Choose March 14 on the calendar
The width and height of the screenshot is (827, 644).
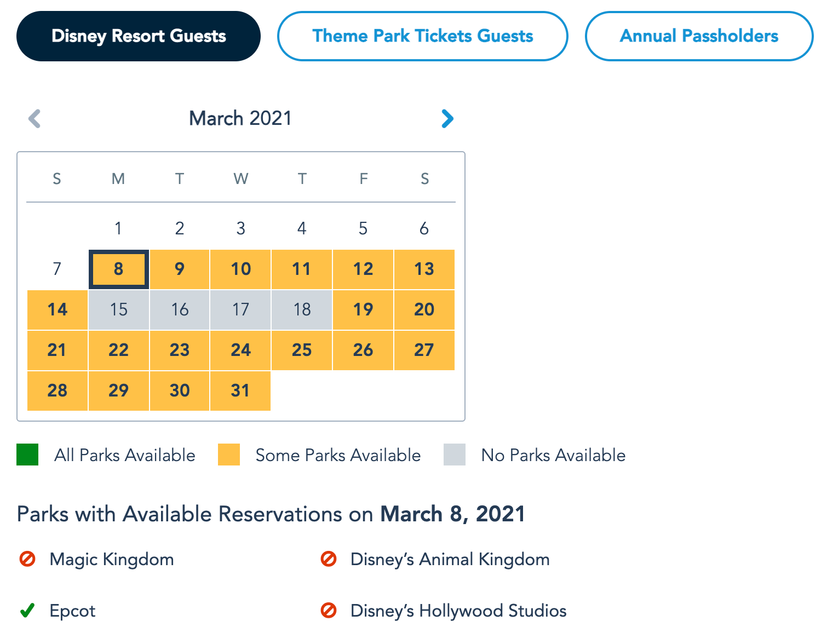[x=58, y=309]
